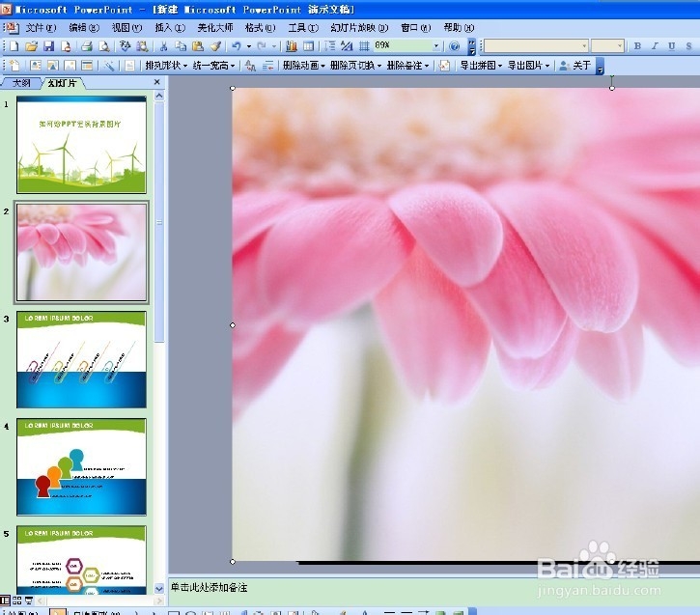Click the Print Preview magnifier icon
This screenshot has width=700, height=615.
(103, 46)
